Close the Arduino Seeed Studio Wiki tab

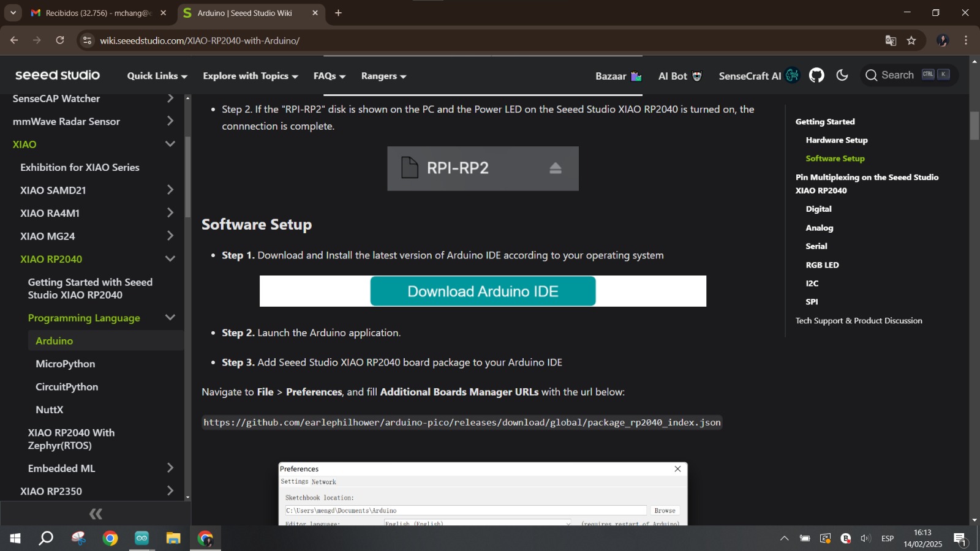click(315, 13)
